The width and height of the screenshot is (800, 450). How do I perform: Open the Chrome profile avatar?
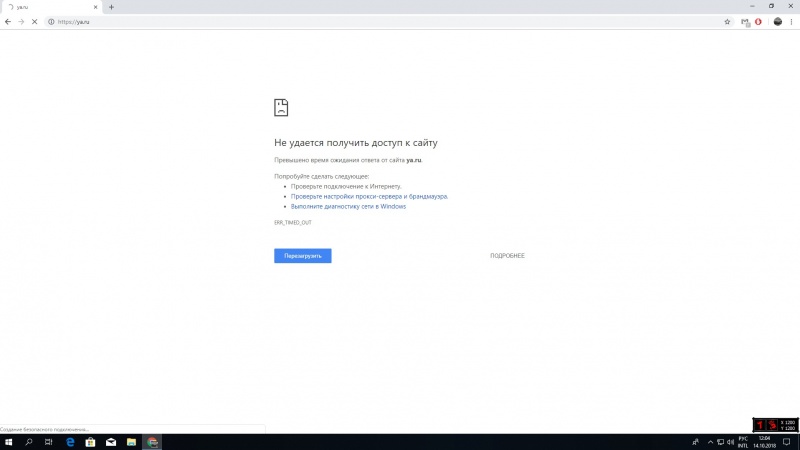pyautogui.click(x=777, y=21)
